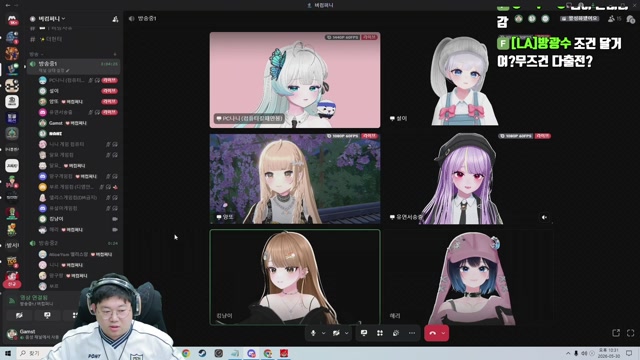Show member count icon at top right
This screenshot has width=640, height=360.
[x=614, y=19]
